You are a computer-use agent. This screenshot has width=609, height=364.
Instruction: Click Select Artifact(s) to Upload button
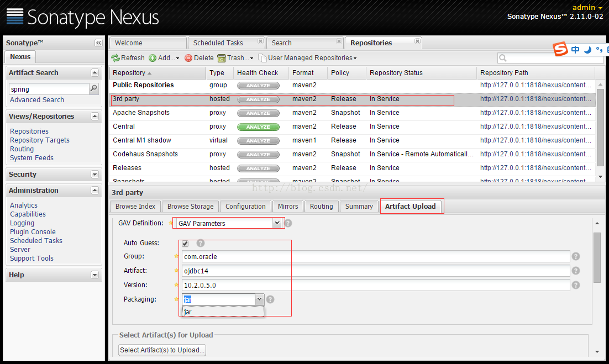pos(162,350)
